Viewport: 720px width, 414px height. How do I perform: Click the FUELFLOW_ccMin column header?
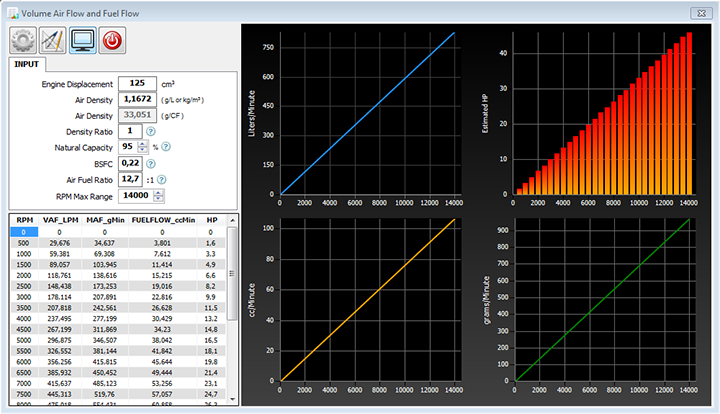(163, 220)
